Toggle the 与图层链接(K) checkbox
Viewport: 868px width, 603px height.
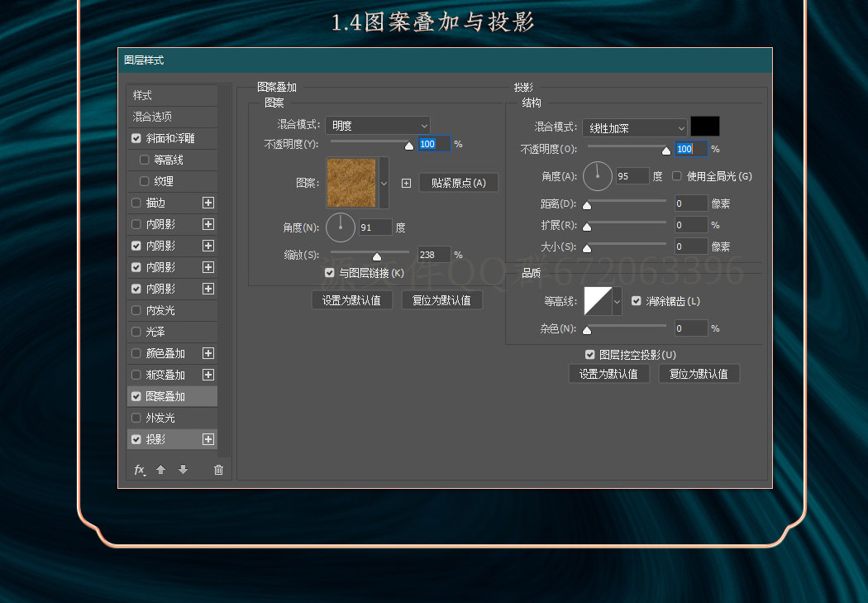click(330, 273)
